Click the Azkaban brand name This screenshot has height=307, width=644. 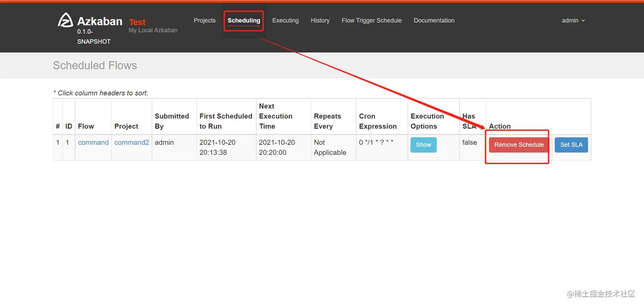click(x=100, y=21)
